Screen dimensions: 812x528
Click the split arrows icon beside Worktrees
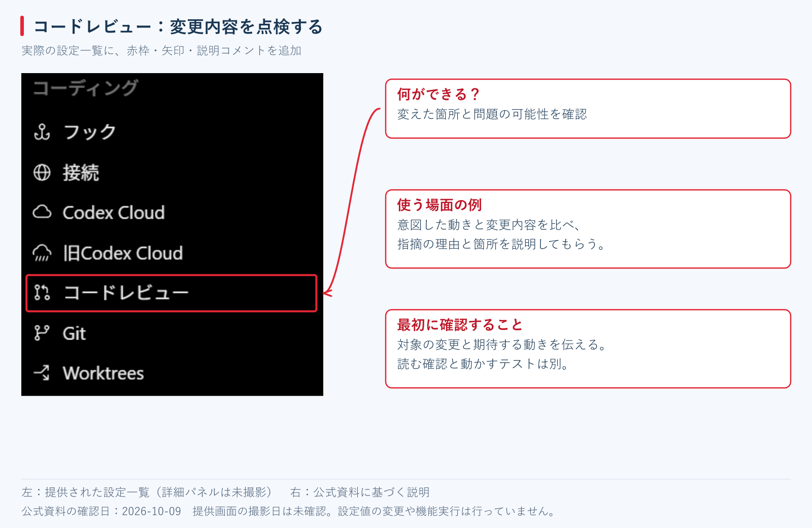tap(42, 373)
